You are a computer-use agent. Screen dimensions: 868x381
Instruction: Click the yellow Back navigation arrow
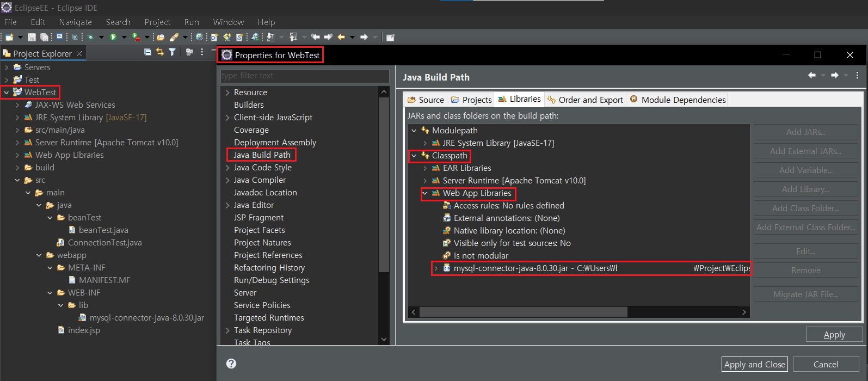pyautogui.click(x=341, y=37)
